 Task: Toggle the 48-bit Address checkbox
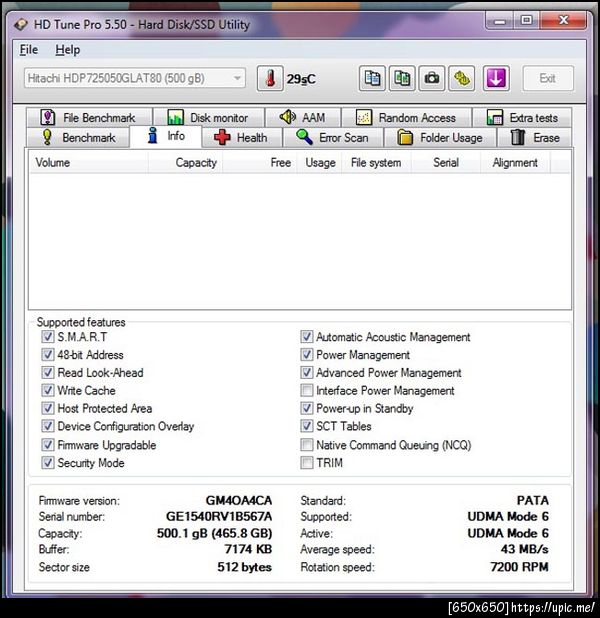(x=48, y=355)
